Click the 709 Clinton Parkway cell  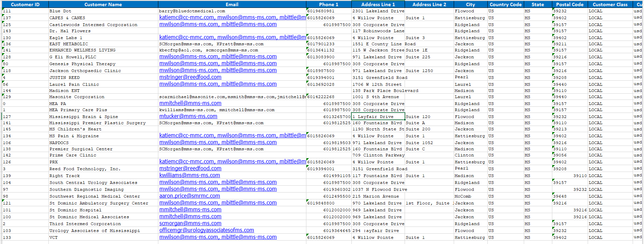(x=379, y=155)
